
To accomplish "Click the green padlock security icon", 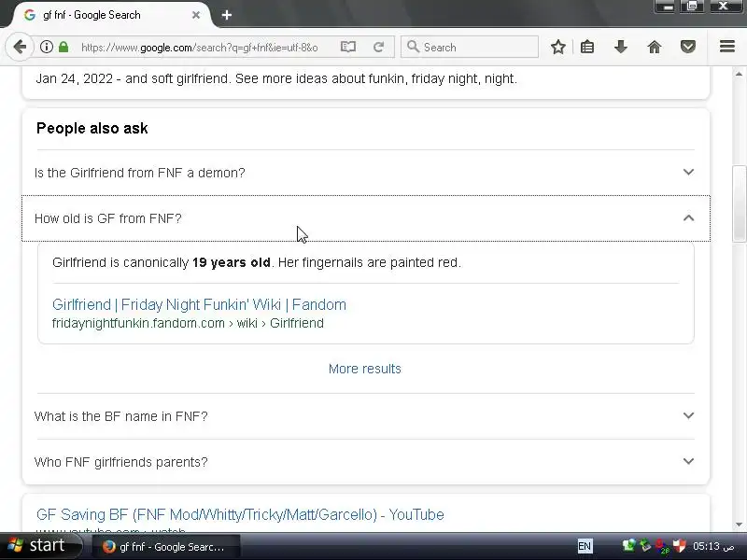I will pos(63,48).
